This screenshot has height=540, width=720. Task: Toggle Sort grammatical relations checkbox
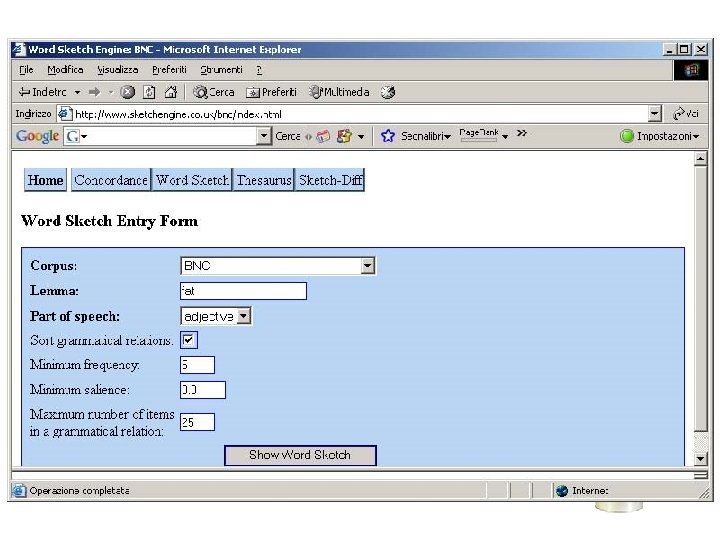189,340
